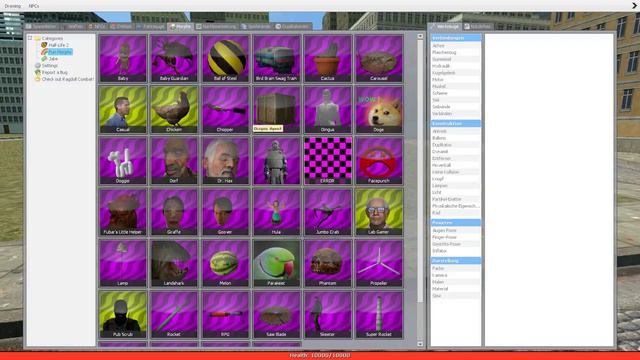Select the Fun Morphs category
This screenshot has width=640, height=360.
coord(60,52)
